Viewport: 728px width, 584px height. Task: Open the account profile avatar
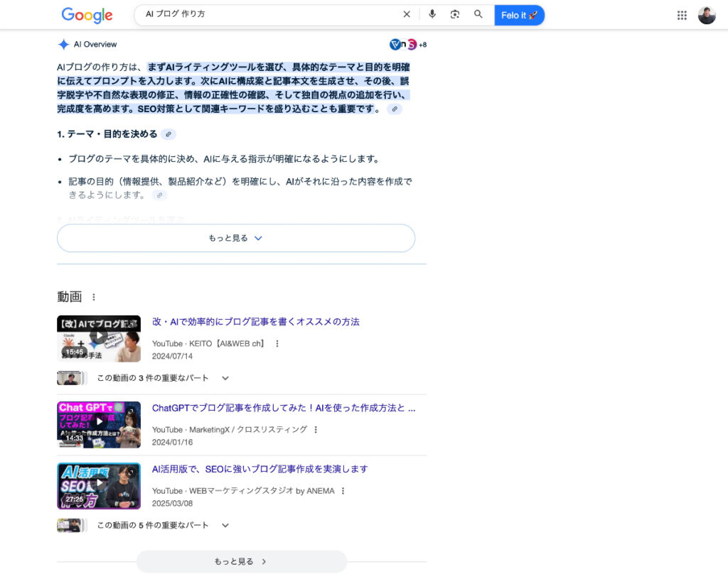(707, 15)
